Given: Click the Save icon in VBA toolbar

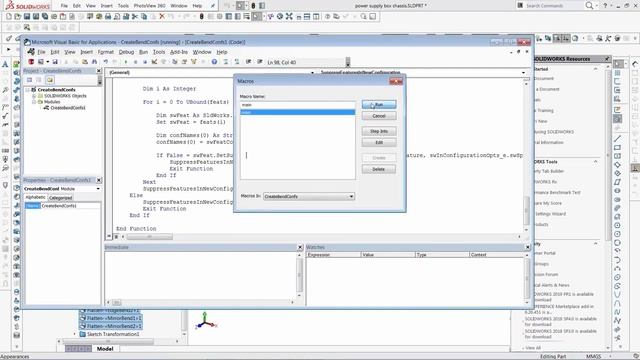Looking at the screenshot, I should point(55,62).
